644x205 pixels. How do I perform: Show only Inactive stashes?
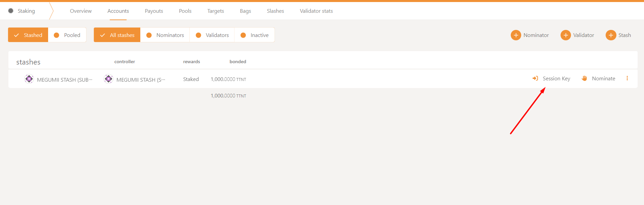pyautogui.click(x=255, y=35)
